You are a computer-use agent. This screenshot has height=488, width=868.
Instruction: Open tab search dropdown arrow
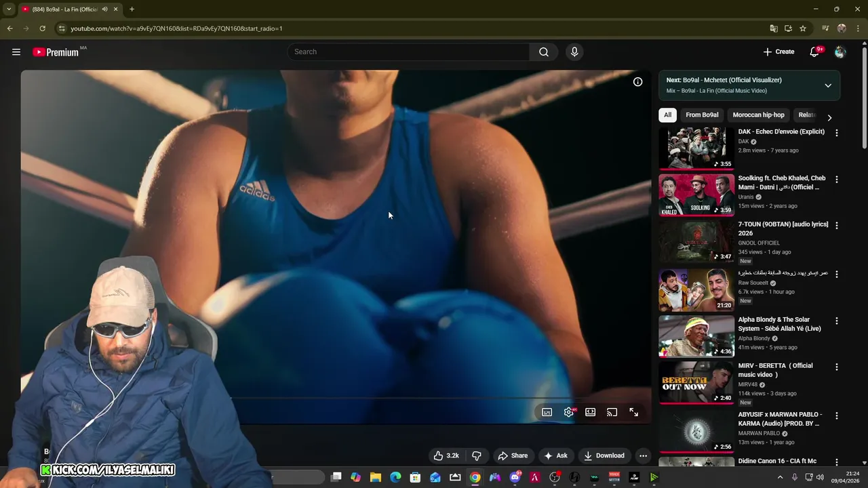[9, 9]
